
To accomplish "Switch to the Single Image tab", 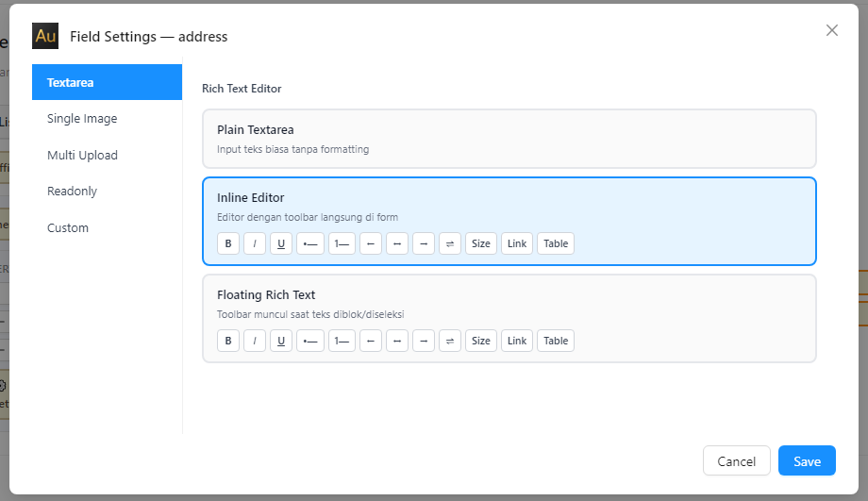I will (107, 119).
